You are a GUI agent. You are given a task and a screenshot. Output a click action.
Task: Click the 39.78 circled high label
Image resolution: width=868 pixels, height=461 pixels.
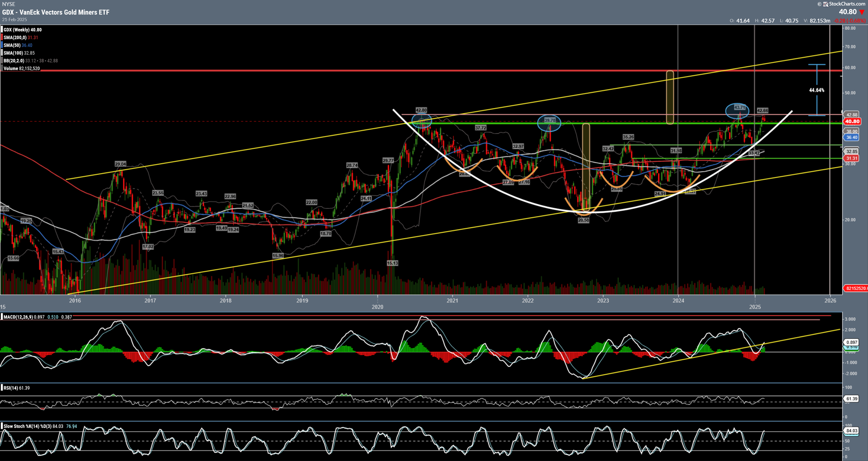pos(550,121)
